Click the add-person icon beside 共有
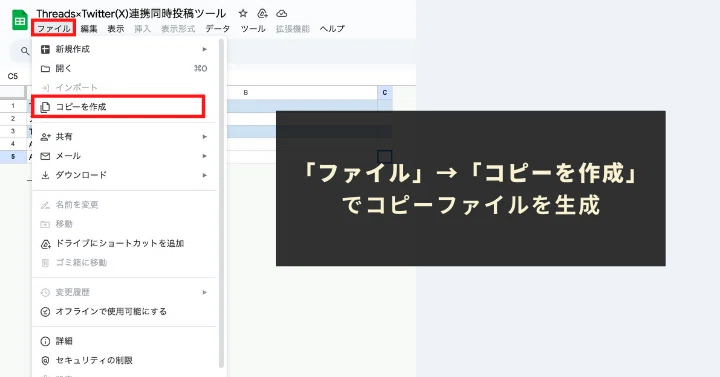Image resolution: width=720 pixels, height=377 pixels. (45, 137)
